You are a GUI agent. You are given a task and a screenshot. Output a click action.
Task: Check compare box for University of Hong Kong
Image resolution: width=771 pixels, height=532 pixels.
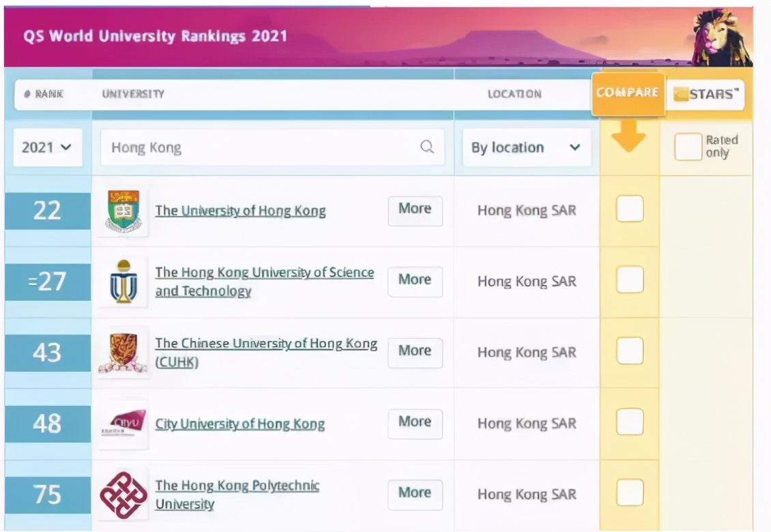pyautogui.click(x=630, y=209)
